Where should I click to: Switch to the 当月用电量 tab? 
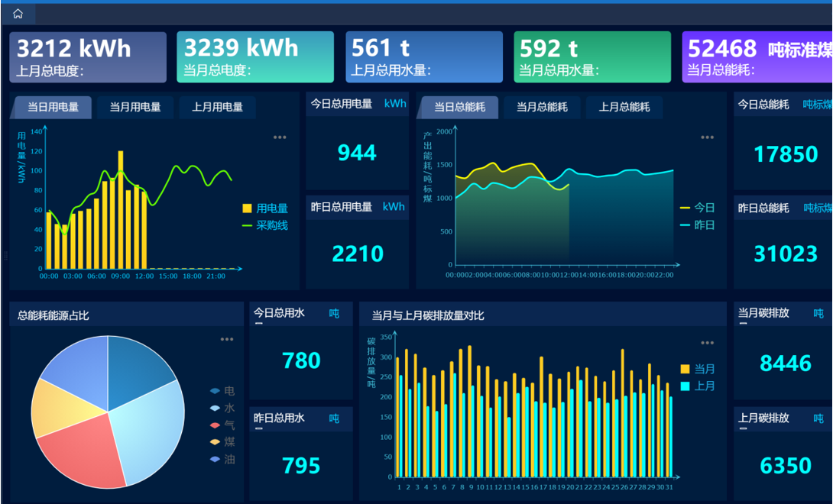click(135, 108)
